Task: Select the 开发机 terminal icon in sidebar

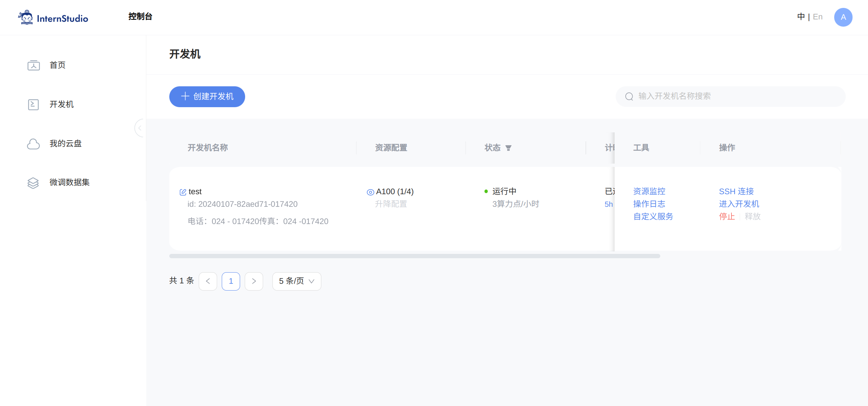Action: click(33, 104)
